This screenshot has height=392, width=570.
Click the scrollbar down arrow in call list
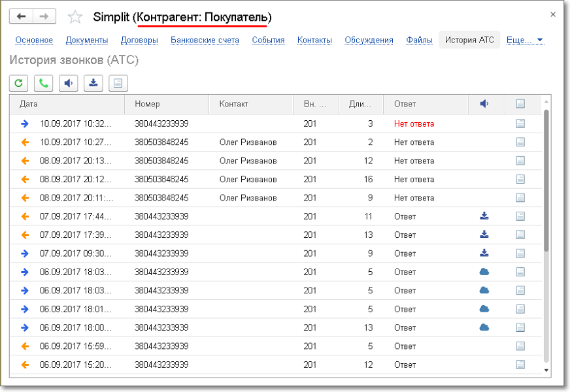[547, 370]
